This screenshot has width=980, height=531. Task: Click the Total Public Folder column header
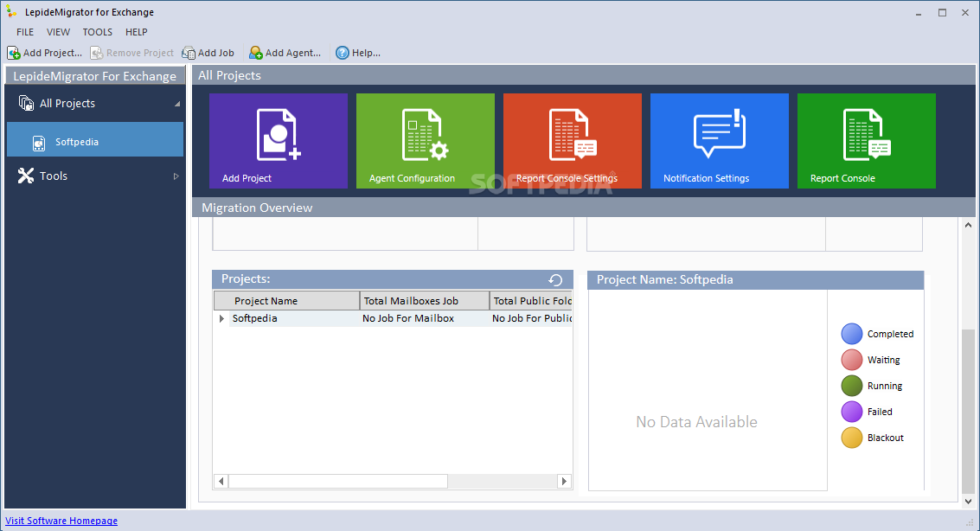(531, 300)
